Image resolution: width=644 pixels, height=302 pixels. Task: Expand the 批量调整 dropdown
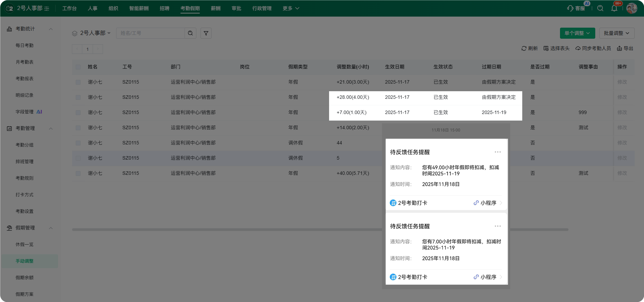617,33
